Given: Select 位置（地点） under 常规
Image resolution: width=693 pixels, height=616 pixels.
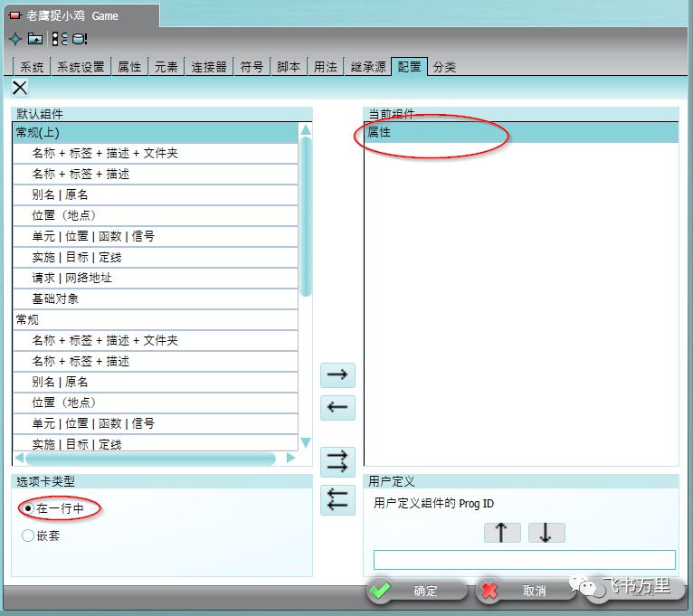Looking at the screenshot, I should 156,403.
